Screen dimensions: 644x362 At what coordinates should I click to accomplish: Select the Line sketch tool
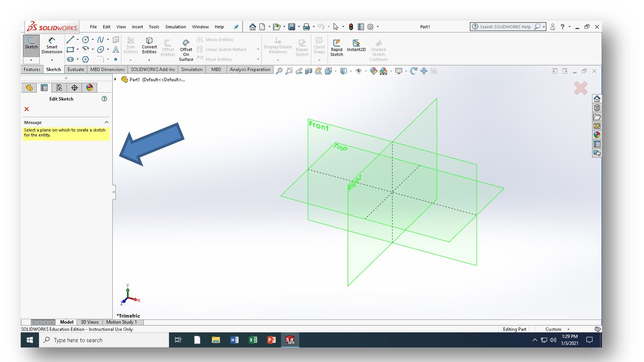click(x=70, y=40)
